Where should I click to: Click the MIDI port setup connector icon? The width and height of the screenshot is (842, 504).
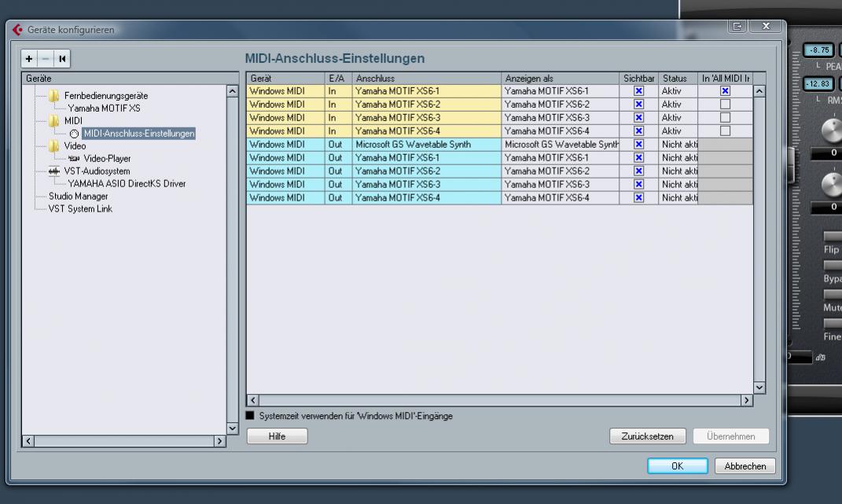pyautogui.click(x=74, y=134)
